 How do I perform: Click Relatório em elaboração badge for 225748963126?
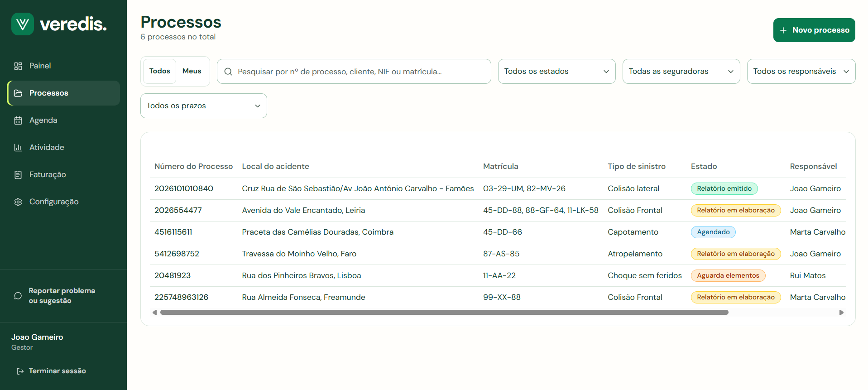(736, 298)
